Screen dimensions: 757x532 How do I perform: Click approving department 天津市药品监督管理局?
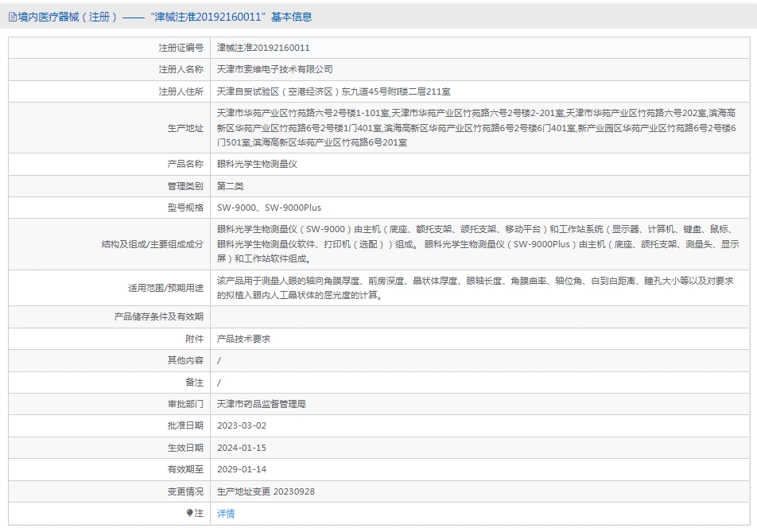coord(261,404)
